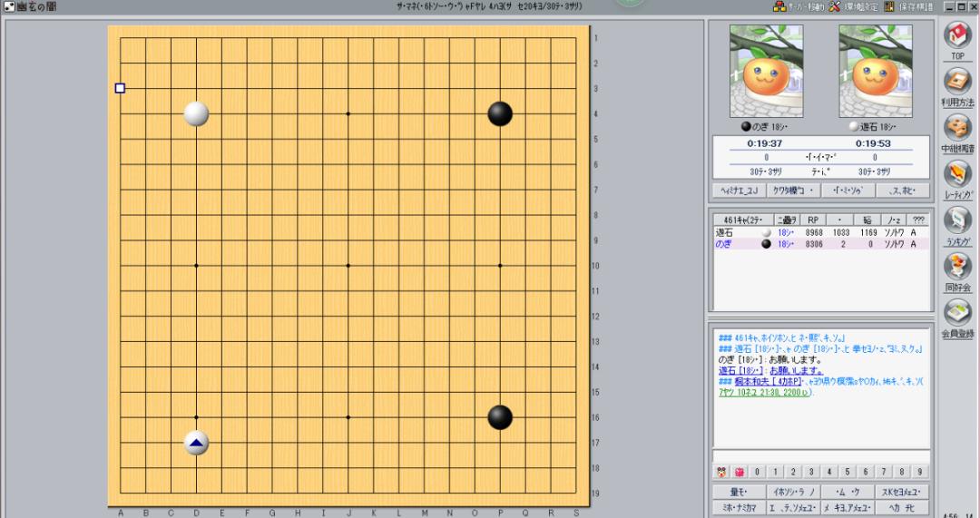The height and width of the screenshot is (518, 980).
Task: Open the 中継棋譜 relay game records icon
Action: pyautogui.click(x=957, y=128)
